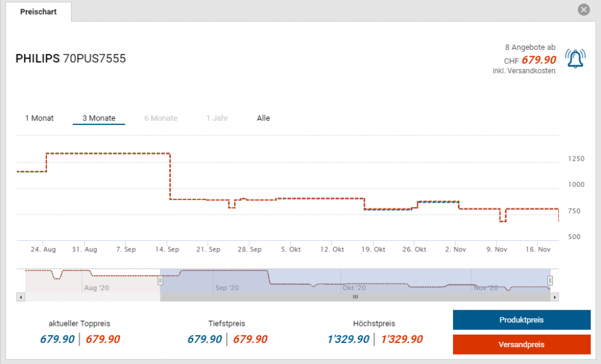Viewport: 601px width, 364px height.
Task: Click the Sep '20 area in navigator
Action: pos(227,288)
